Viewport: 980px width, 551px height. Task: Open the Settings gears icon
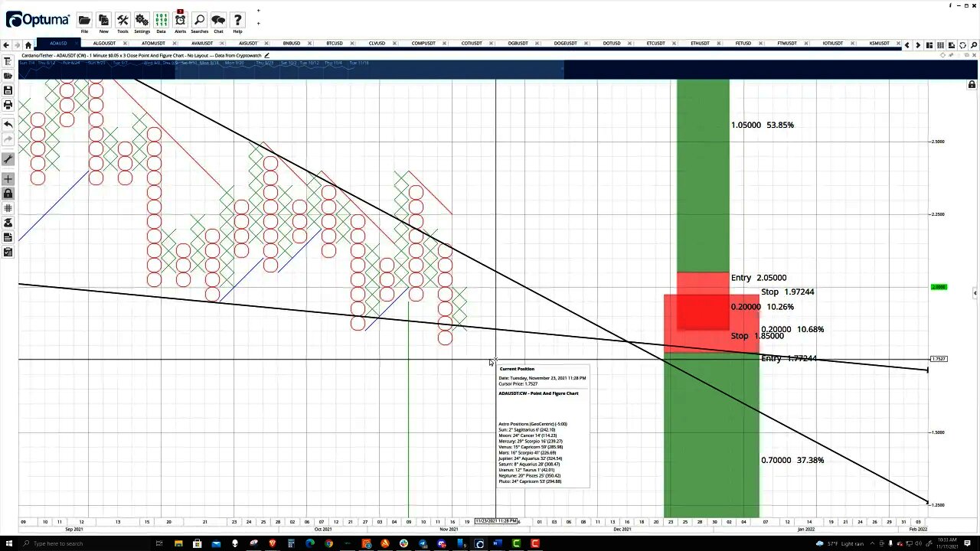point(142,22)
